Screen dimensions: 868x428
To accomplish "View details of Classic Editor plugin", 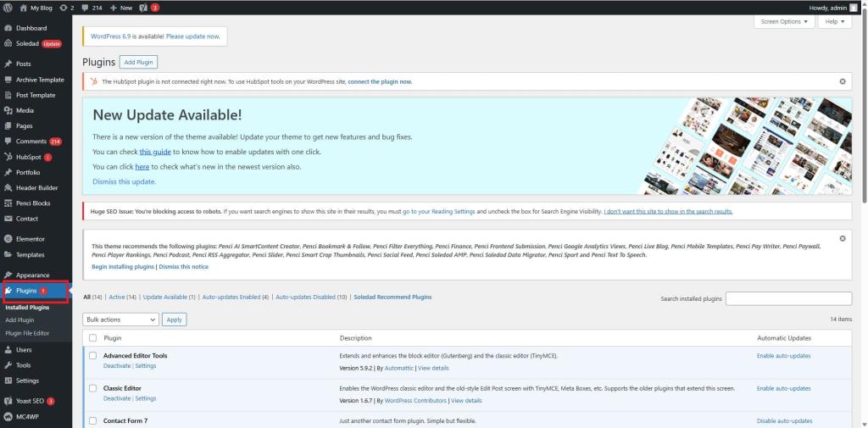I will (x=466, y=401).
